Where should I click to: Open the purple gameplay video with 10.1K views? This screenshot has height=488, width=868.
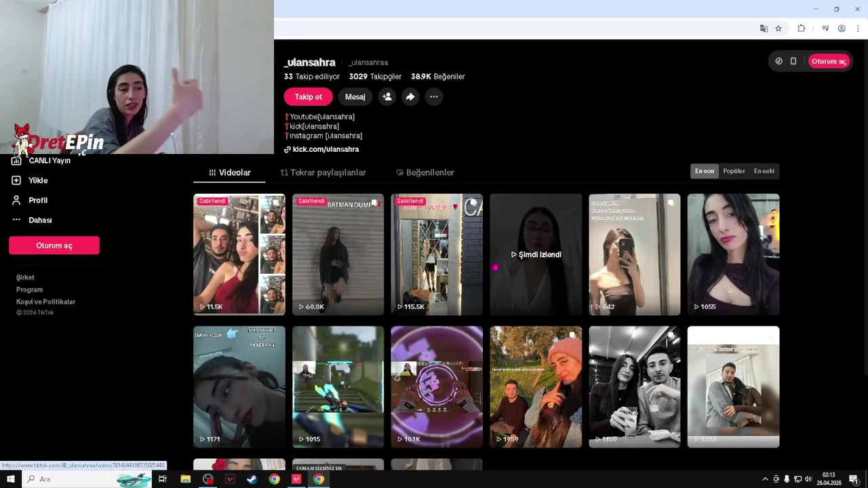[x=437, y=387]
